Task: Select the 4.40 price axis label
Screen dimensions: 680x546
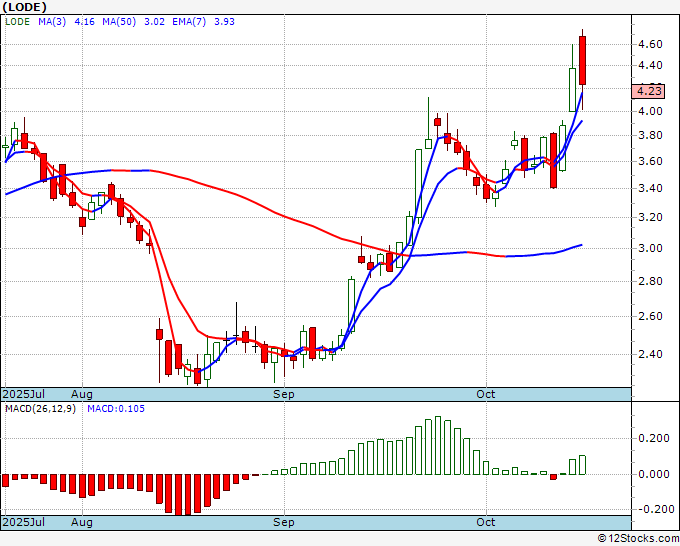Action: 650,65
